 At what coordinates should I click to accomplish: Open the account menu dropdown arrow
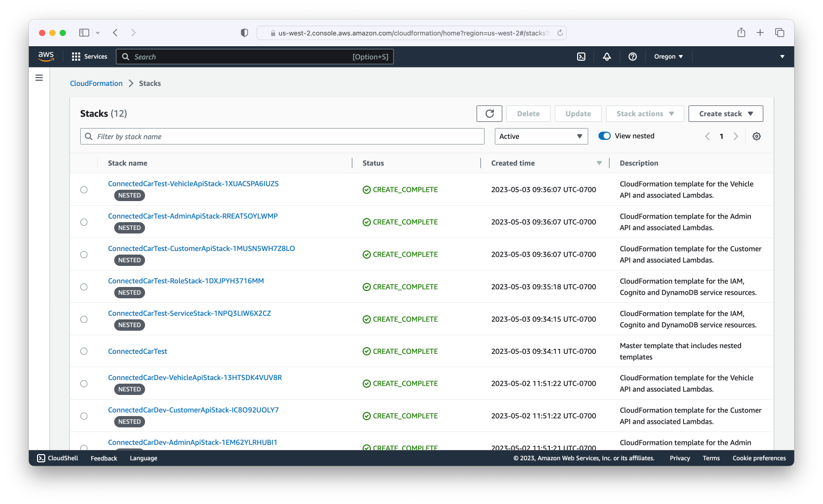coord(782,57)
